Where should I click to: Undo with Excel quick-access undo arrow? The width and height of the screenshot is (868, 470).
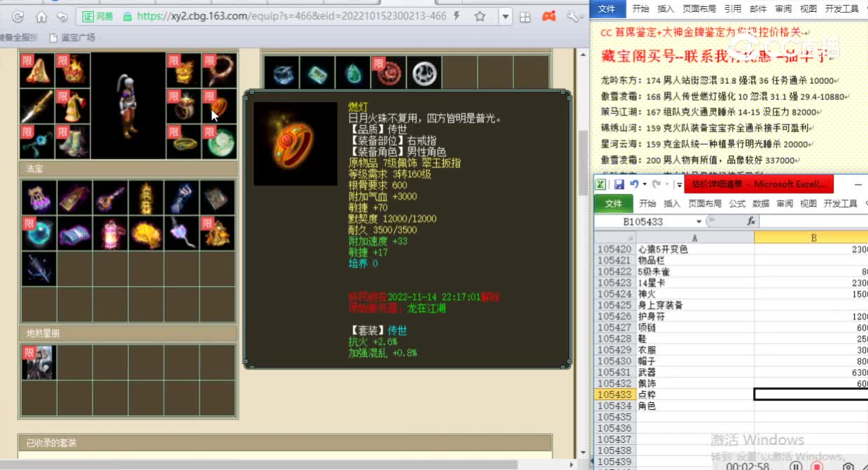pyautogui.click(x=634, y=185)
